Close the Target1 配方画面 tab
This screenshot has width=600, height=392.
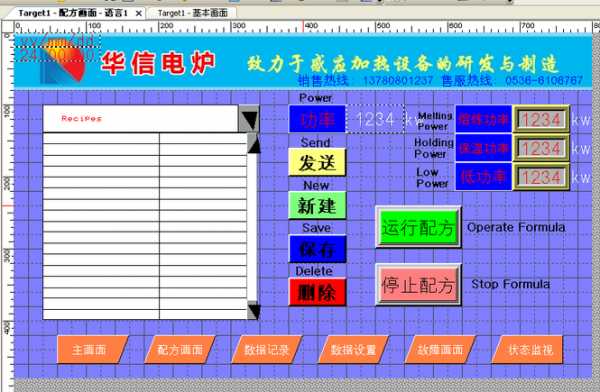click(139, 13)
